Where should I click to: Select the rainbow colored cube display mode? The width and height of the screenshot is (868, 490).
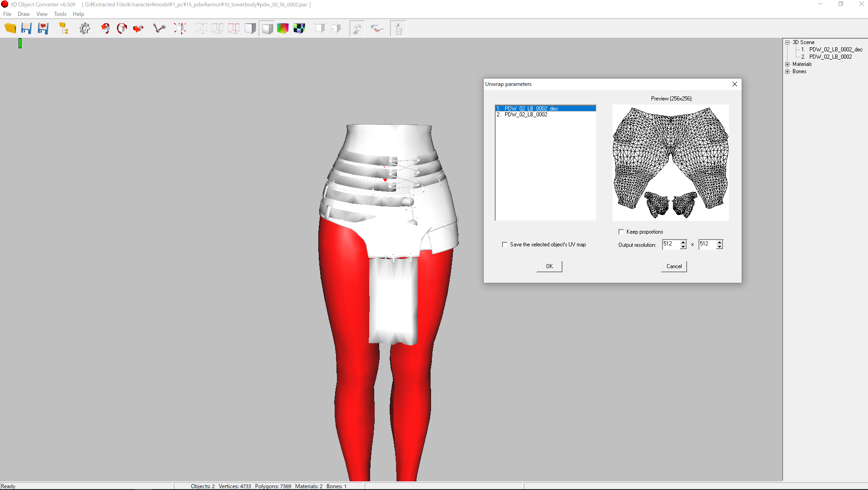pos(283,29)
